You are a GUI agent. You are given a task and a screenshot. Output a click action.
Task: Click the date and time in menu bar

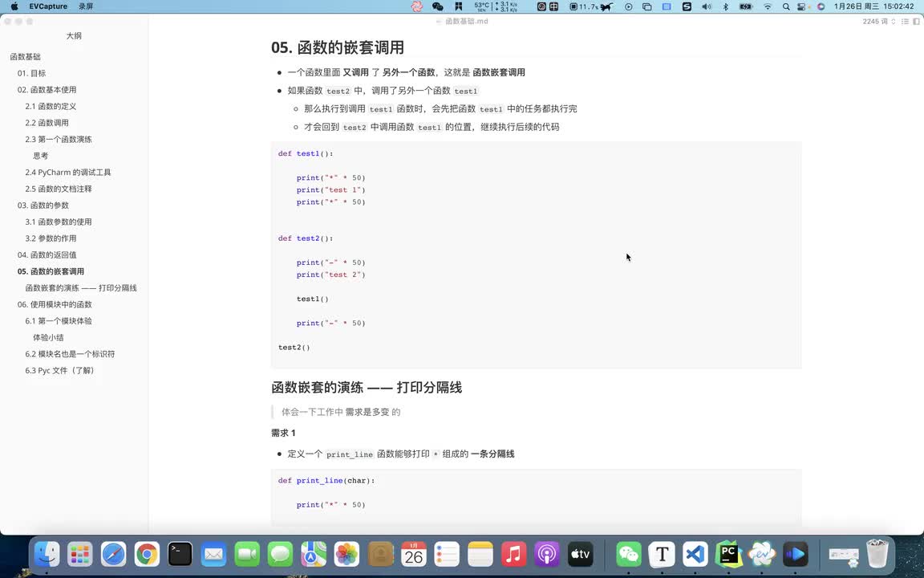coord(874,6)
